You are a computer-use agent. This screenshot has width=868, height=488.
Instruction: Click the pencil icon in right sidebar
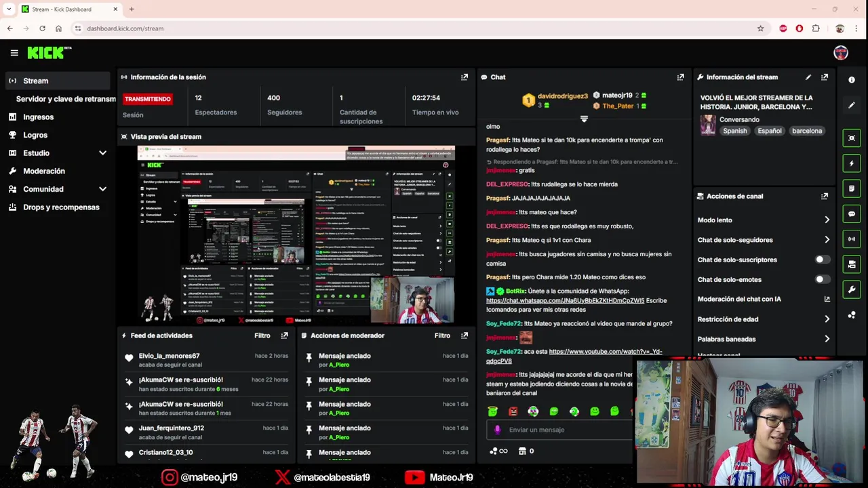click(852, 105)
